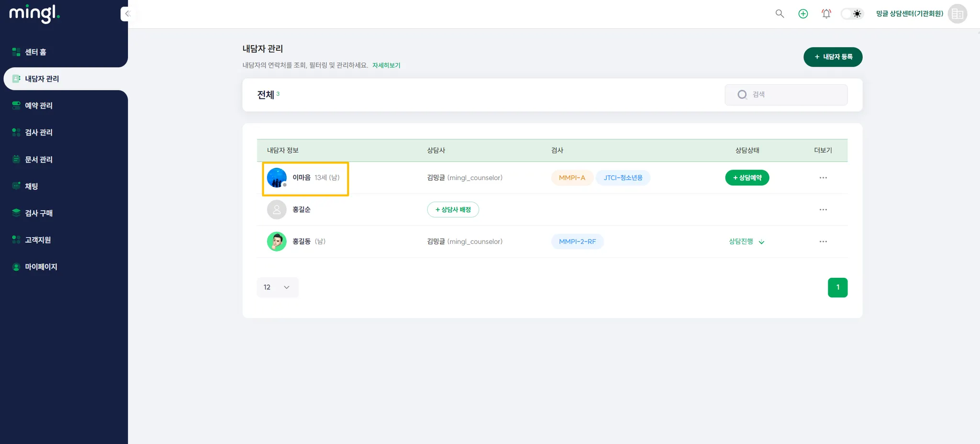The height and width of the screenshot is (444, 980).
Task: Click the mingl logo
Action: click(x=34, y=13)
